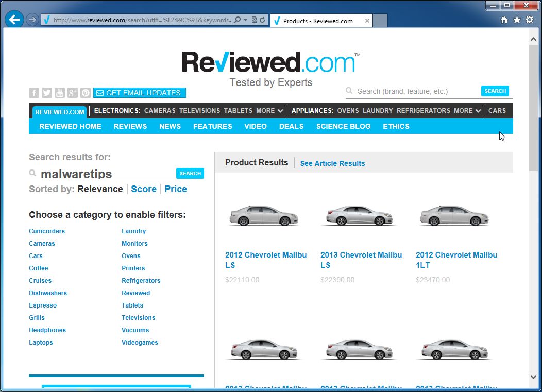Refresh the page with the reload icon
This screenshot has height=392, width=542.
point(262,20)
